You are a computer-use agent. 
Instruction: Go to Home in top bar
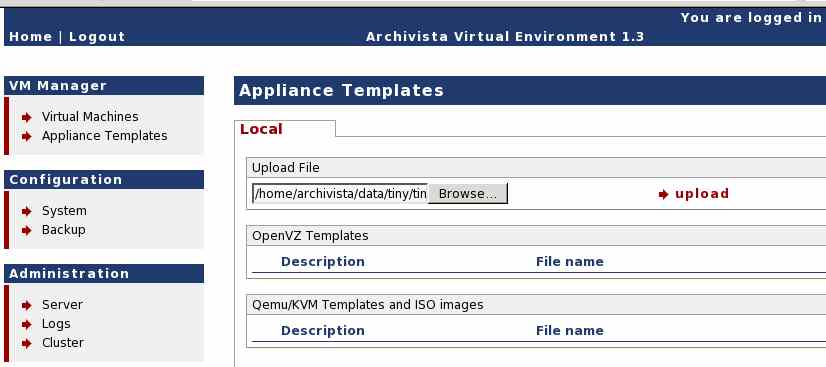tap(31, 36)
